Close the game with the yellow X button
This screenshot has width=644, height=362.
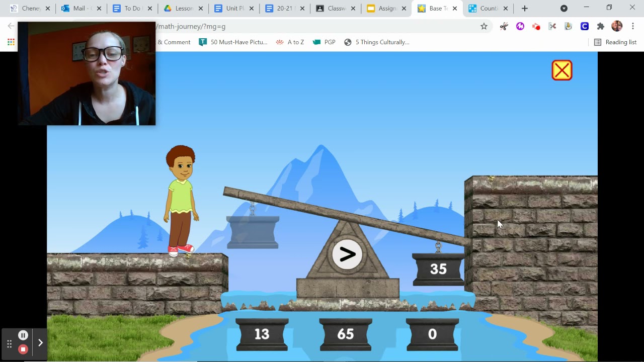[562, 70]
